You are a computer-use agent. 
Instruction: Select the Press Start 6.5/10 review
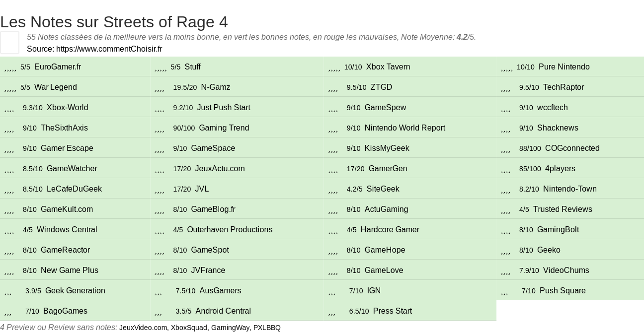[x=409, y=311]
